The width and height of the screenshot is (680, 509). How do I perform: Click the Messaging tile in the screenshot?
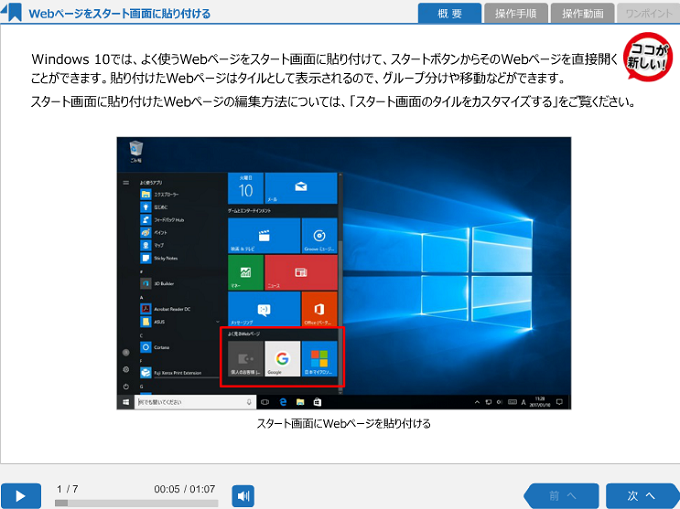(264, 309)
